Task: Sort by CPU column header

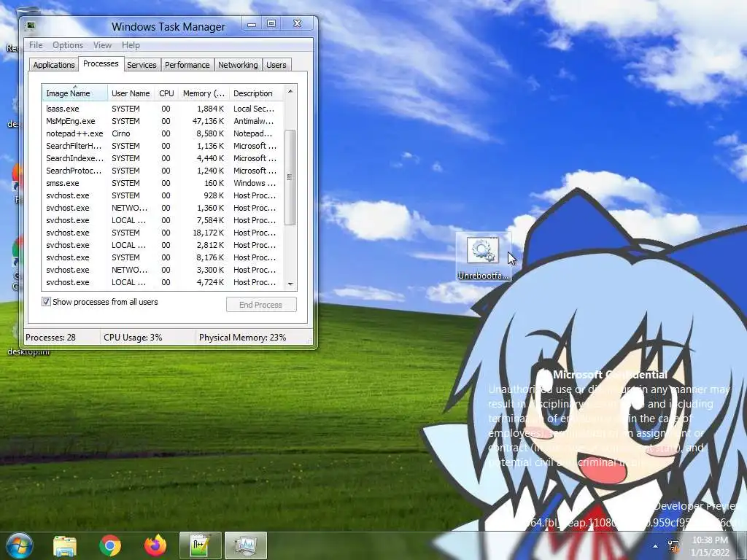Action: [x=166, y=93]
